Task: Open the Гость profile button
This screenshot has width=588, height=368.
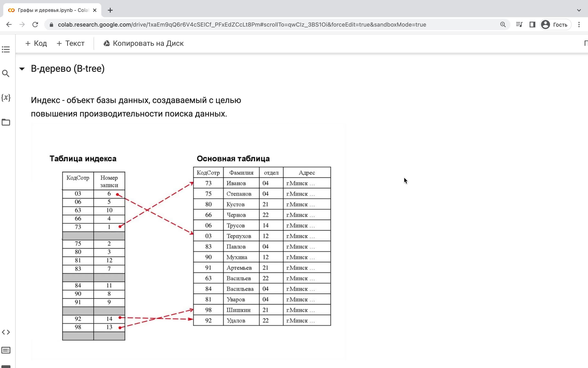Action: [556, 25]
